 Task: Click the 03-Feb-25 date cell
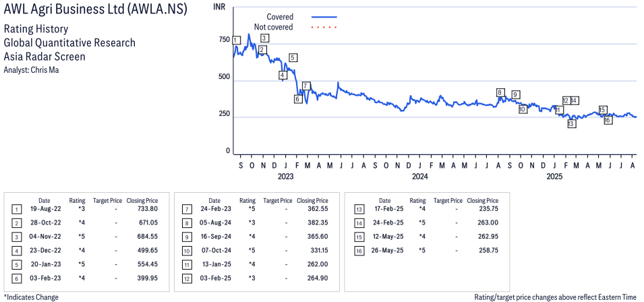(215, 278)
